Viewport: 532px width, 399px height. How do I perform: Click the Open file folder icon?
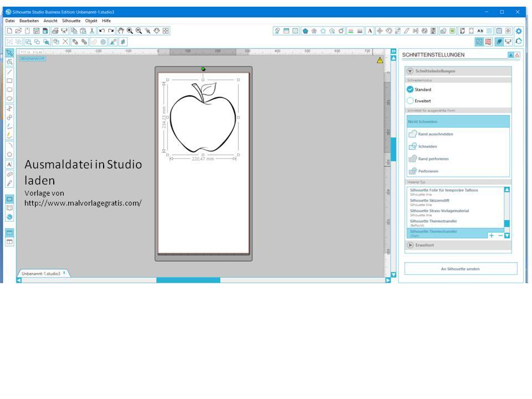[18, 31]
